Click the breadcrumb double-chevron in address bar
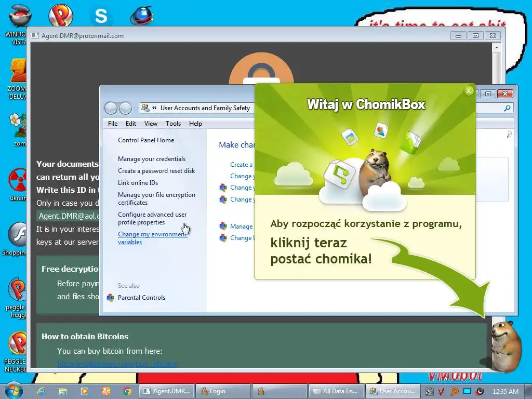 [154, 108]
